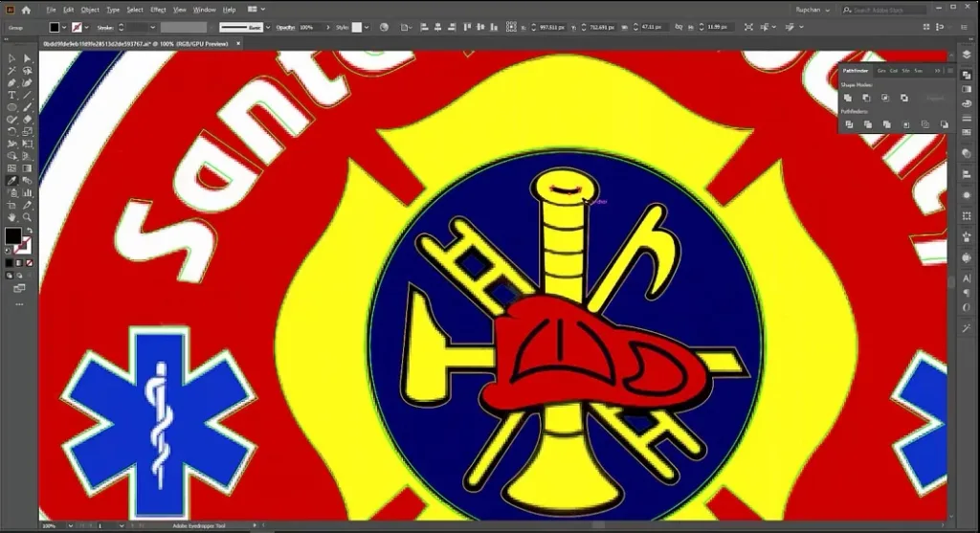Swap fill and stroke colors
980x533 pixels.
coord(30,231)
